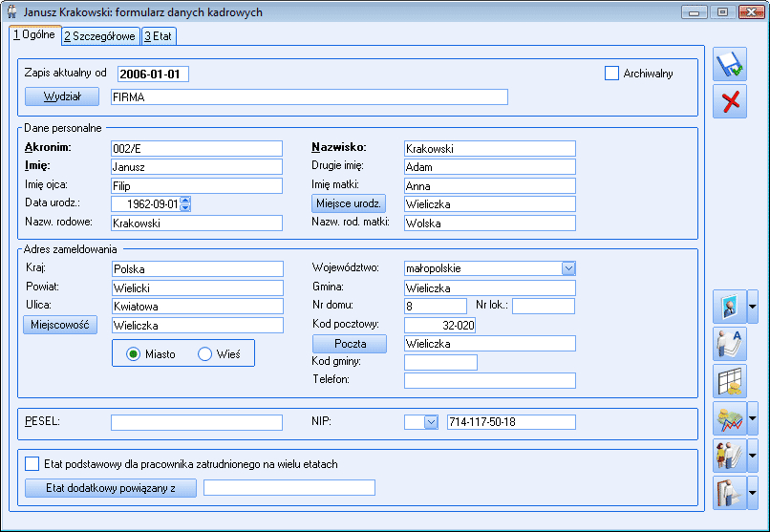
Task: Enable Etat podstawowy checkbox
Action: pyautogui.click(x=32, y=464)
